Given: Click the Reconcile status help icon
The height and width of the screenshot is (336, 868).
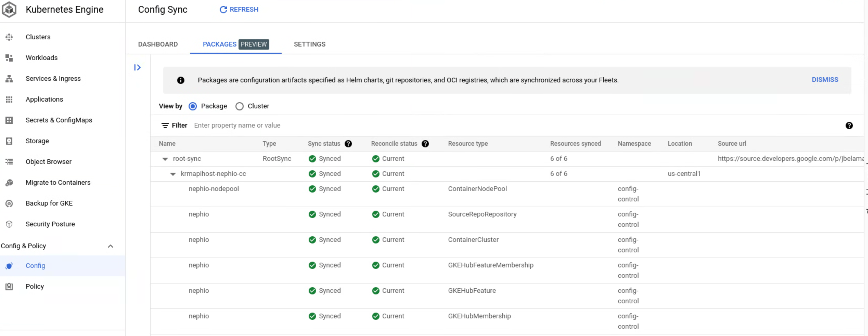Looking at the screenshot, I should coord(425,144).
